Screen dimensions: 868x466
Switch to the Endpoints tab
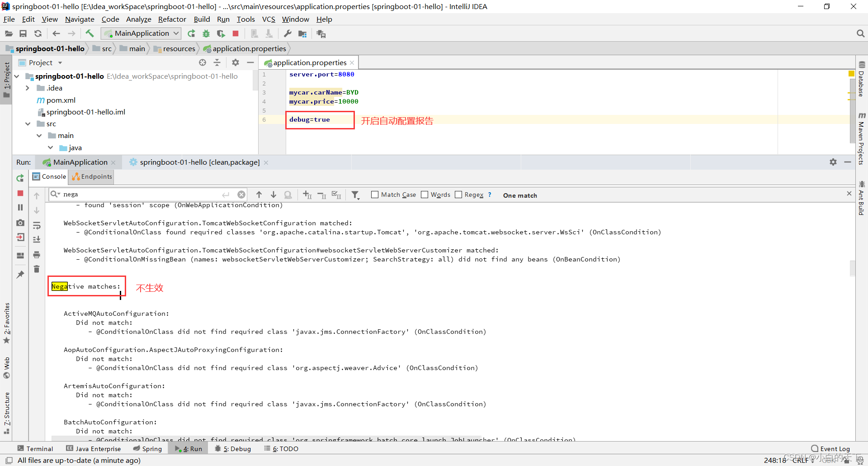91,176
